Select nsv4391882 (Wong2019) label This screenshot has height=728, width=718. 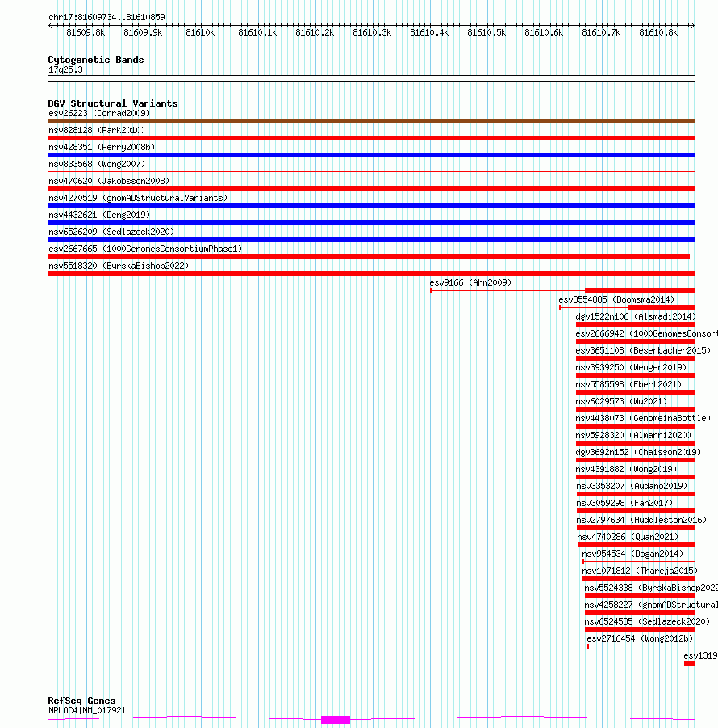(x=626, y=469)
